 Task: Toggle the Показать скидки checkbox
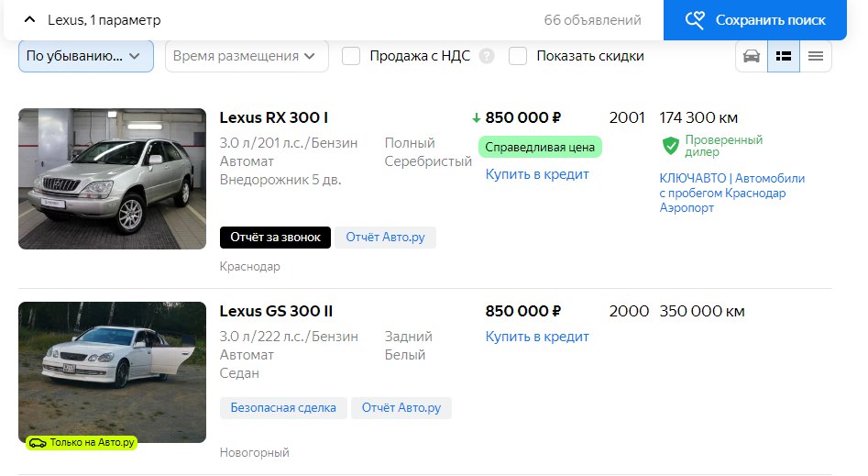coord(518,56)
